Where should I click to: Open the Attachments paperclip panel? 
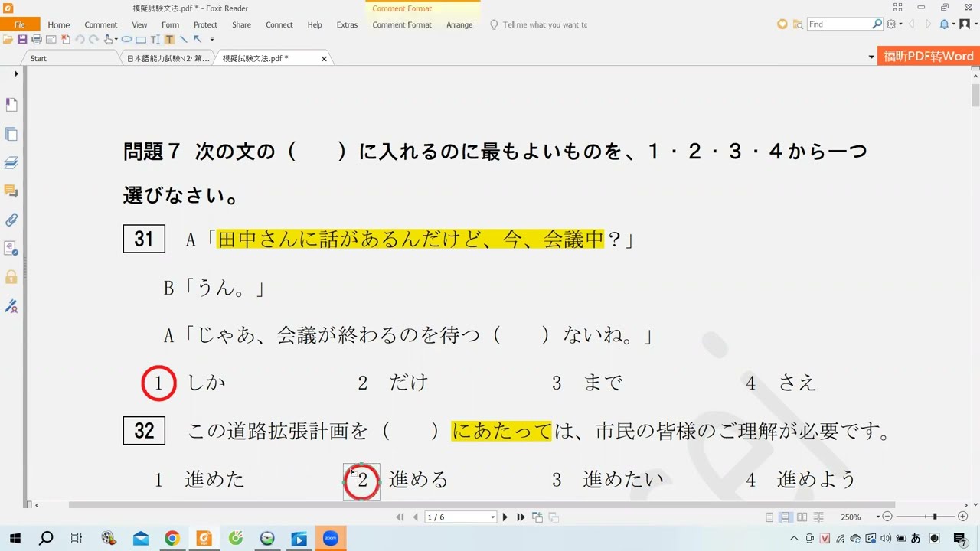11,220
